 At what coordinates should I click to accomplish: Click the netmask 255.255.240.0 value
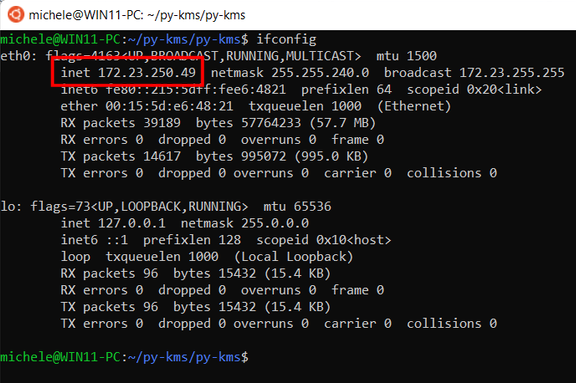290,72
